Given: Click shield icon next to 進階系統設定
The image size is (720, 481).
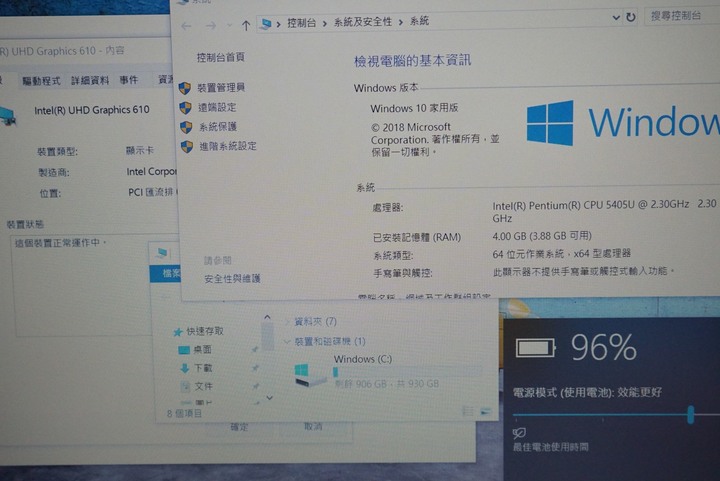Looking at the screenshot, I should (187, 147).
